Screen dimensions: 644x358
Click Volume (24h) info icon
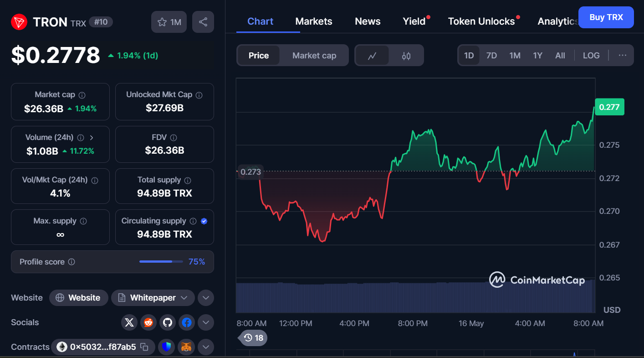pos(81,138)
